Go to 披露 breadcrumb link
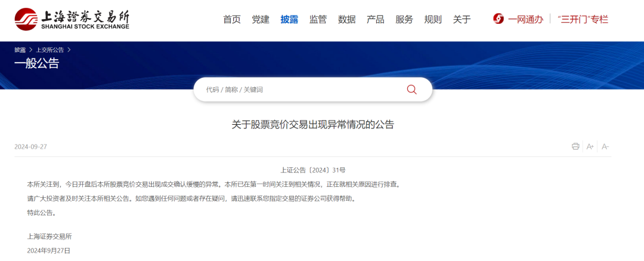Screen dimensions: 644x261 [20, 50]
